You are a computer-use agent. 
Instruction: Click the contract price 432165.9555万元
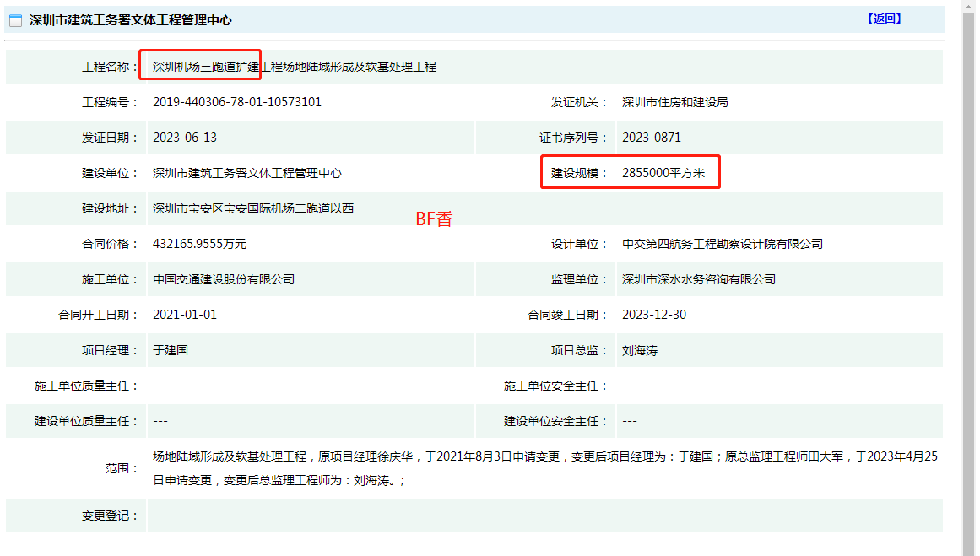pyautogui.click(x=199, y=244)
